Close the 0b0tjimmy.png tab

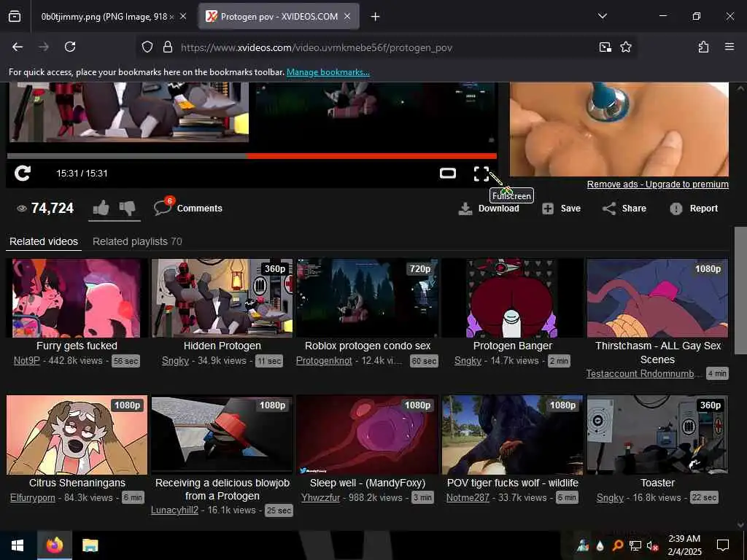pyautogui.click(x=183, y=17)
